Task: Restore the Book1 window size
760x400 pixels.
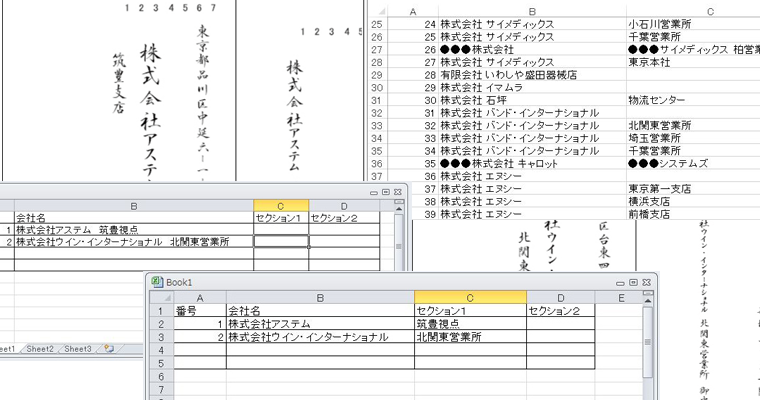Action: pyautogui.click(x=633, y=283)
